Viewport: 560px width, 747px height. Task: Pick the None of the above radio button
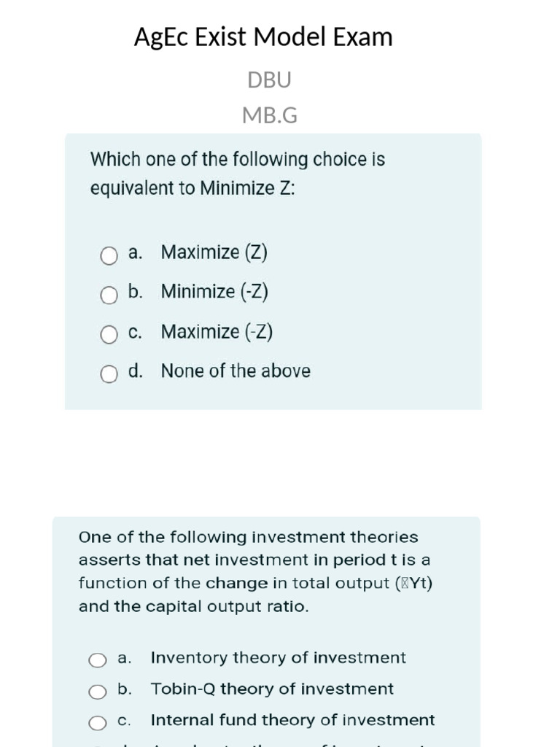(x=109, y=374)
